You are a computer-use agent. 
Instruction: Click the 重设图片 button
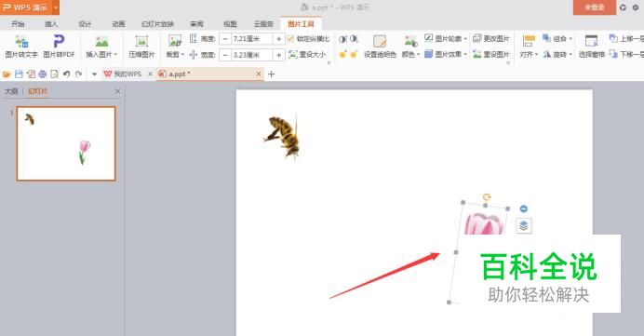tap(491, 54)
